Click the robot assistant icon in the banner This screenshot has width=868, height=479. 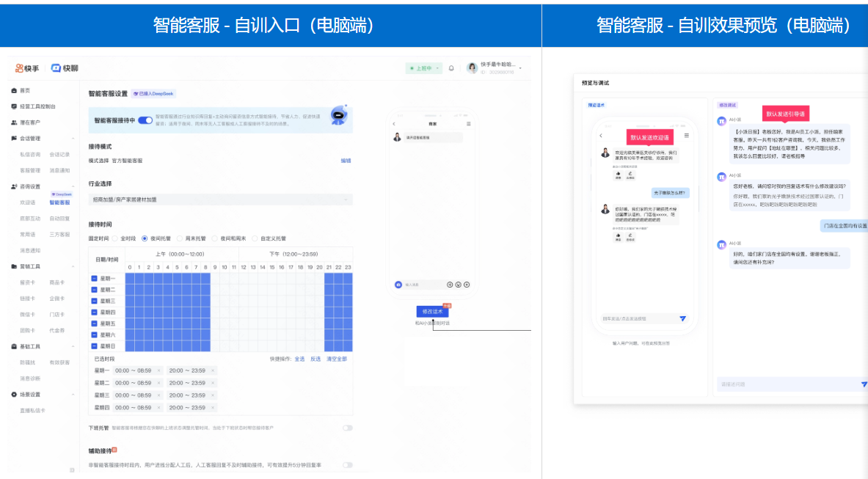click(338, 115)
